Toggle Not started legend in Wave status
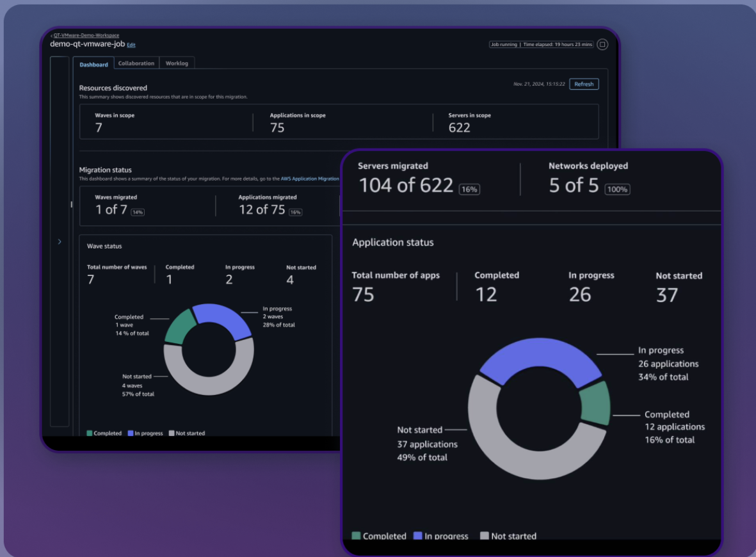 [x=172, y=433]
